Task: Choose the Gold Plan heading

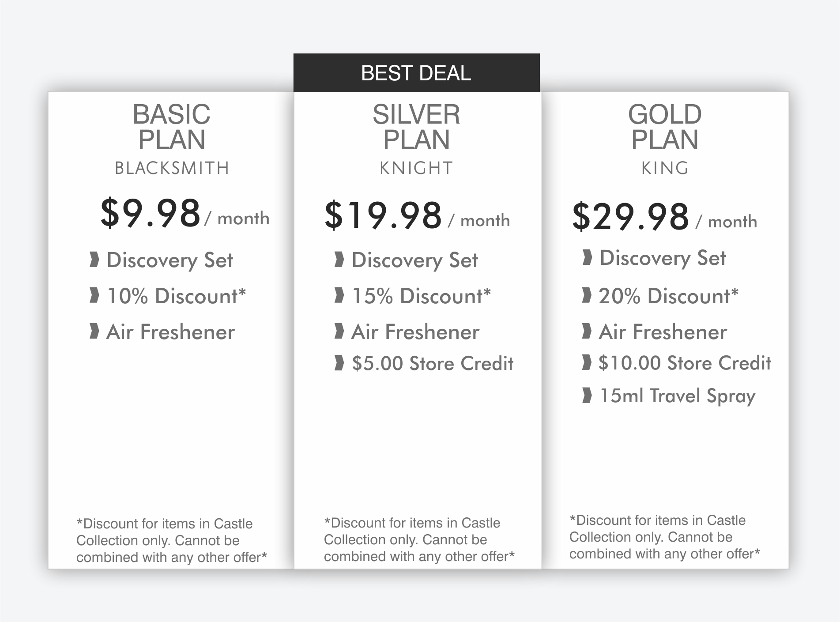Action: click(665, 127)
